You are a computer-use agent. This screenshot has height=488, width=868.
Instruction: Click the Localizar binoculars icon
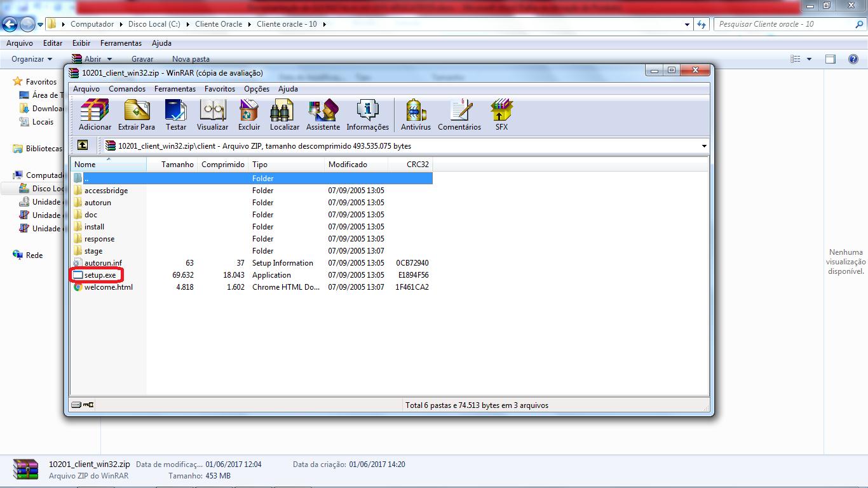click(284, 115)
